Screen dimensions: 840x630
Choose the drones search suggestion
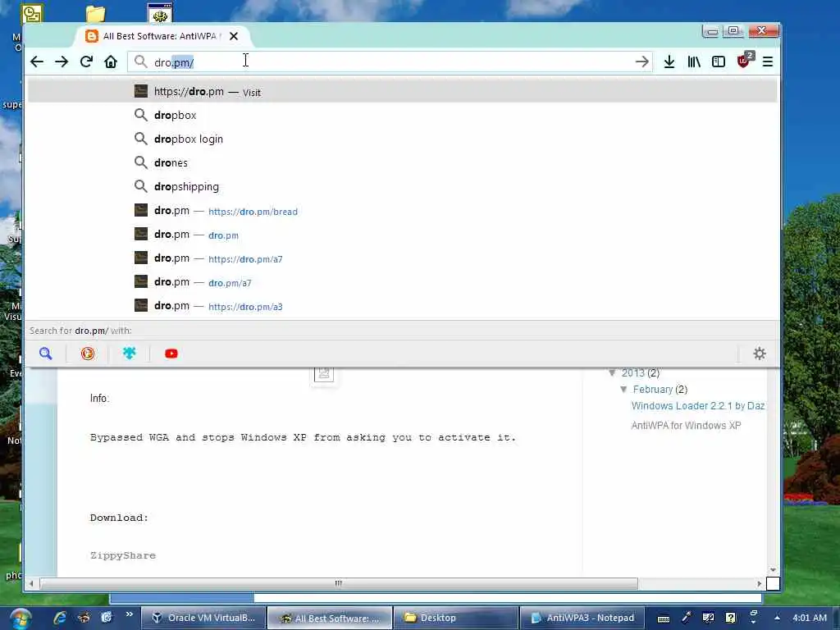click(402, 162)
